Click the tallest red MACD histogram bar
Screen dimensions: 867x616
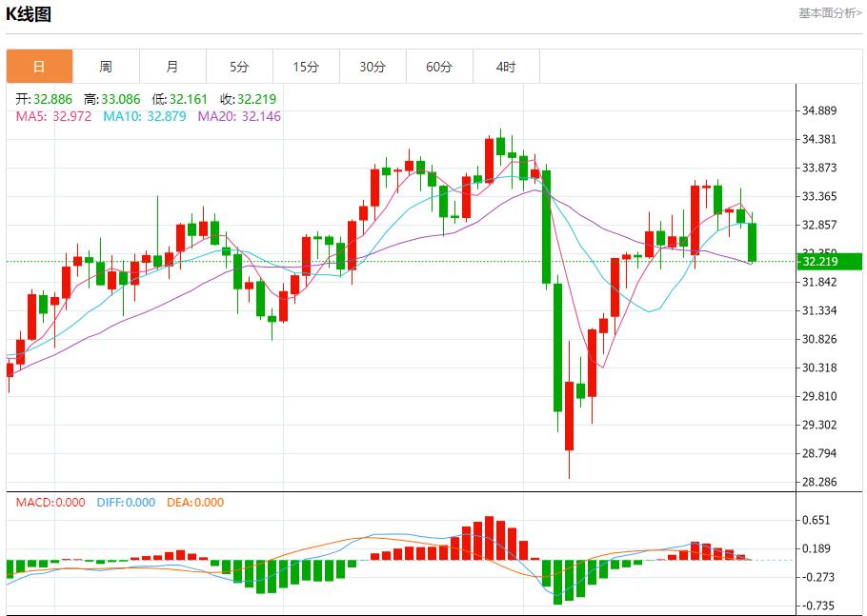pyautogui.click(x=489, y=538)
